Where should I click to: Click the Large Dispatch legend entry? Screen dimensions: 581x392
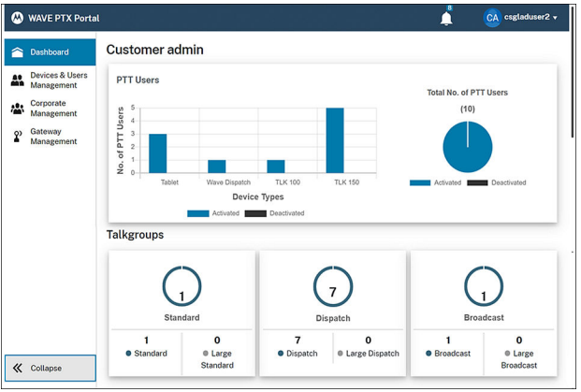[369, 354]
